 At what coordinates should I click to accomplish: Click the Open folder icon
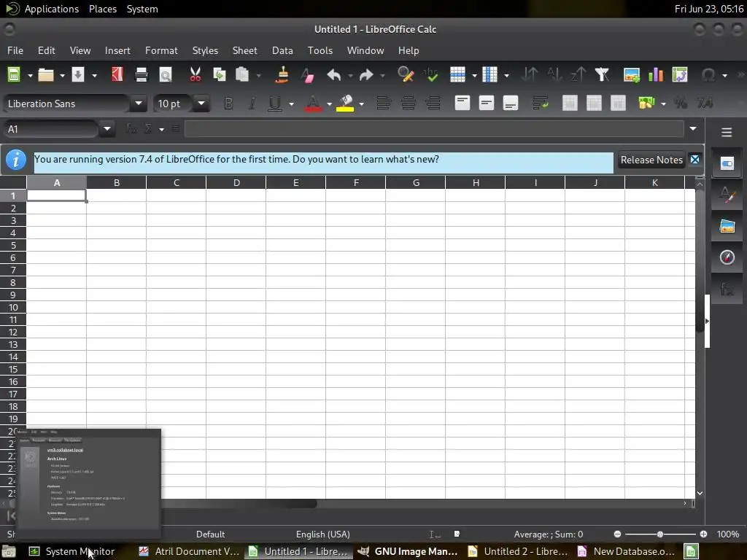46,75
